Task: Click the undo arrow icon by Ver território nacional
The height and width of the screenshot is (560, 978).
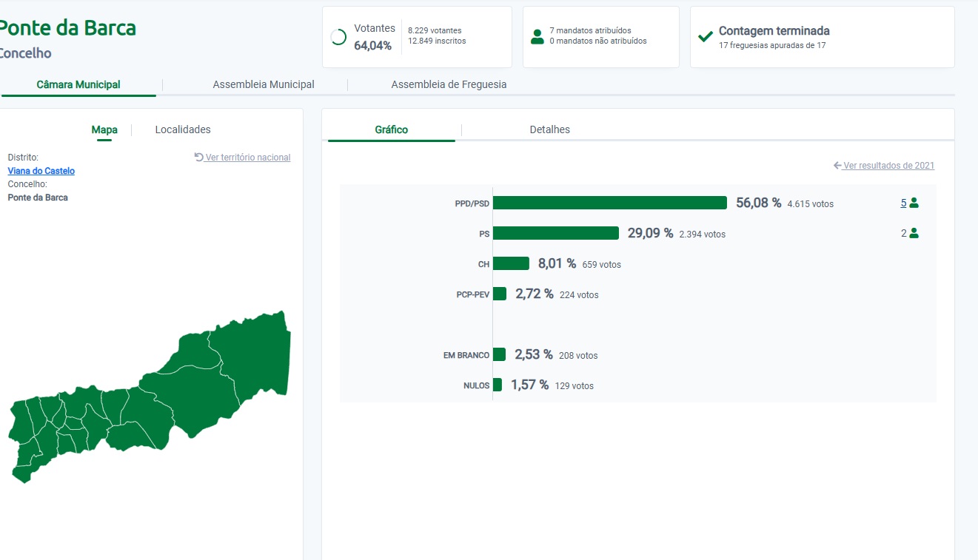Action: coord(198,157)
